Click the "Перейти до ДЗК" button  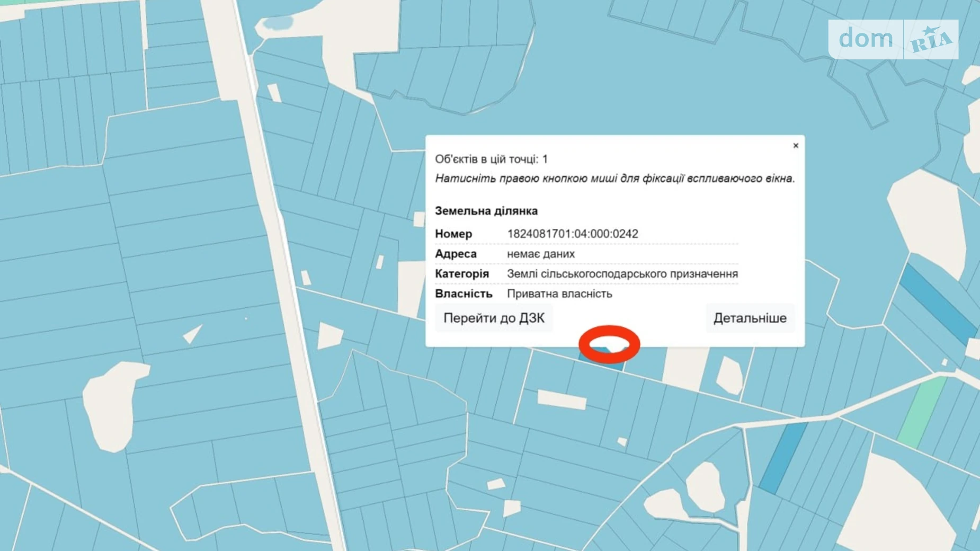494,318
